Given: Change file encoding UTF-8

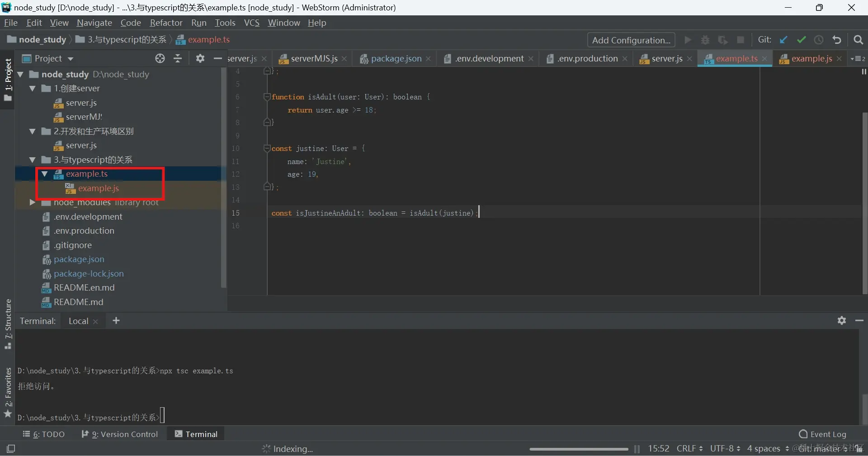Looking at the screenshot, I should click(x=725, y=448).
